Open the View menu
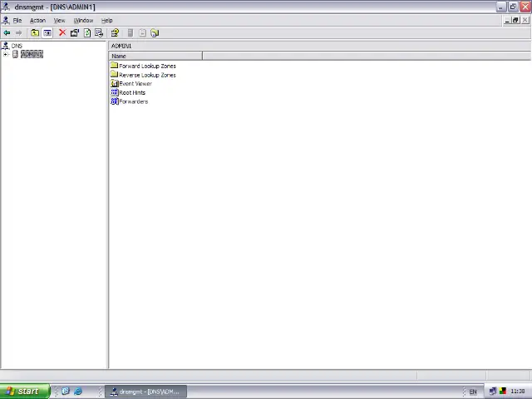 [x=59, y=20]
